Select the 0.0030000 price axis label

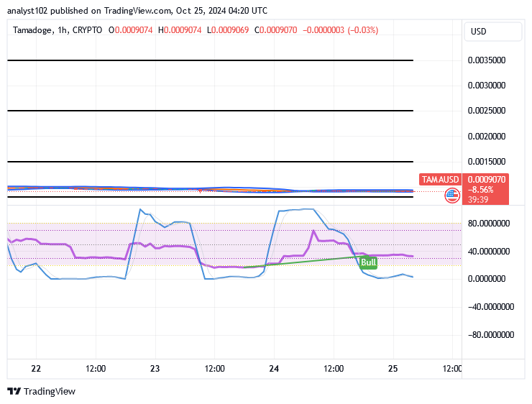tap(487, 86)
